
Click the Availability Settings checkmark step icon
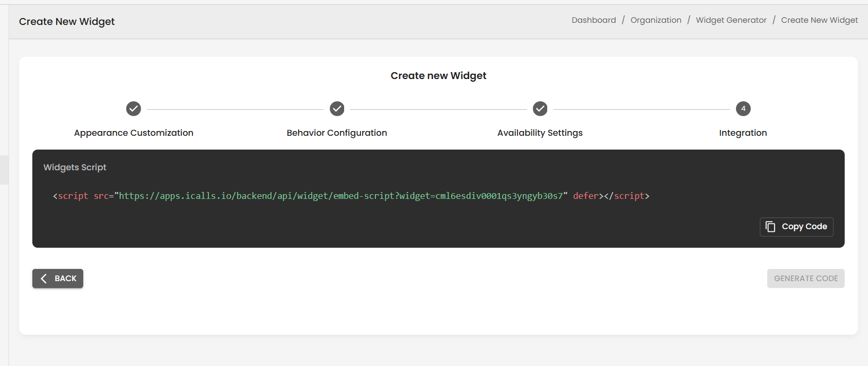[x=540, y=109]
